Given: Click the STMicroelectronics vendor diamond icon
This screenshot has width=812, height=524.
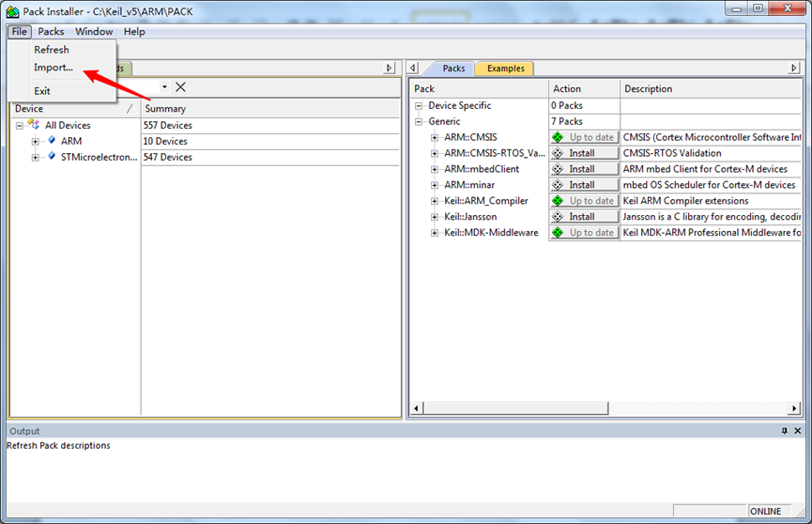Looking at the screenshot, I should click(52, 156).
